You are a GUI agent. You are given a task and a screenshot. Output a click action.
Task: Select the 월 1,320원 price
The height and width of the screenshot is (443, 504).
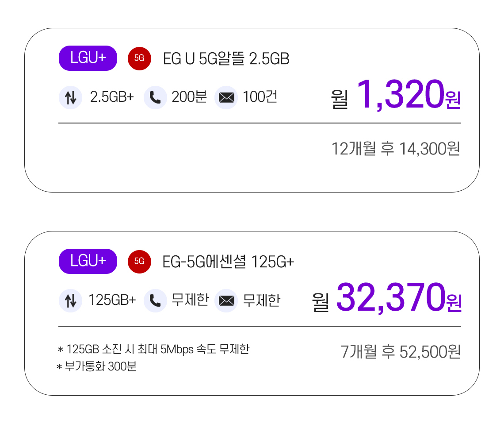[x=396, y=95]
